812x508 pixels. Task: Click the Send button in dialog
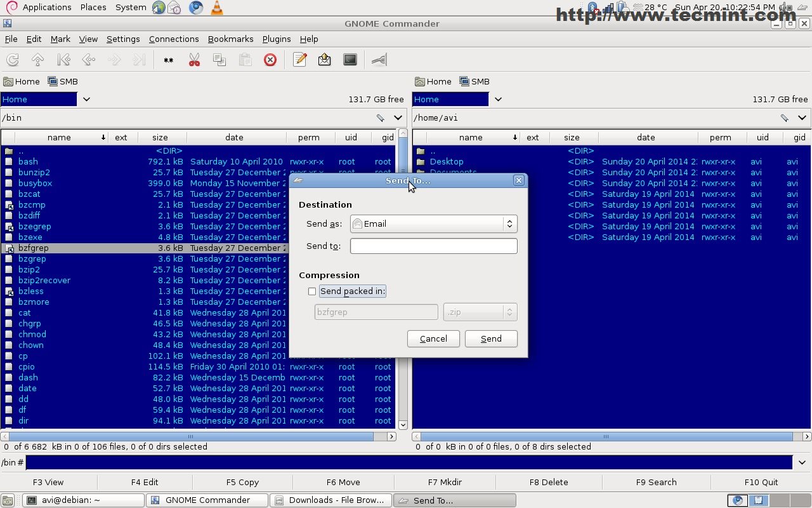[491, 338]
